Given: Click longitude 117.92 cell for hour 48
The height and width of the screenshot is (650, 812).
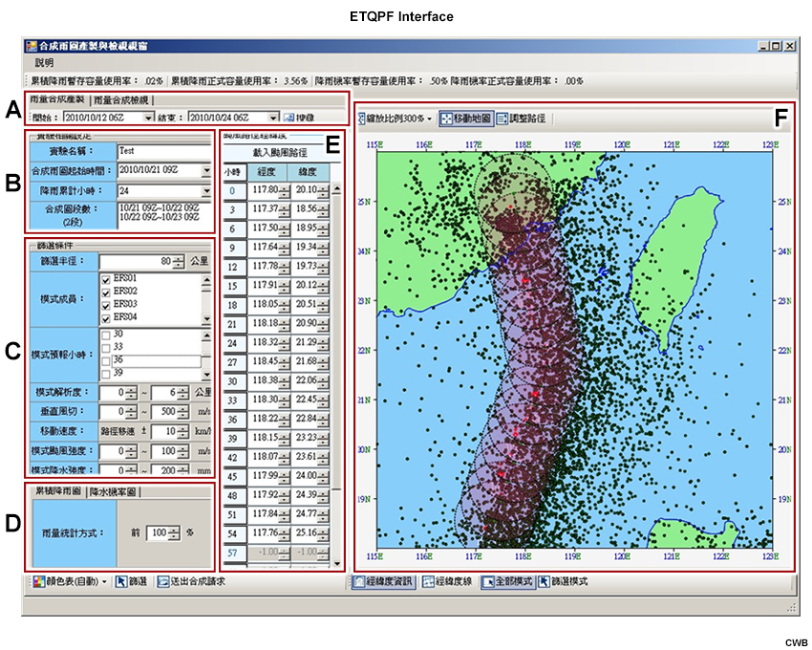Looking at the screenshot, I should click(268, 495).
